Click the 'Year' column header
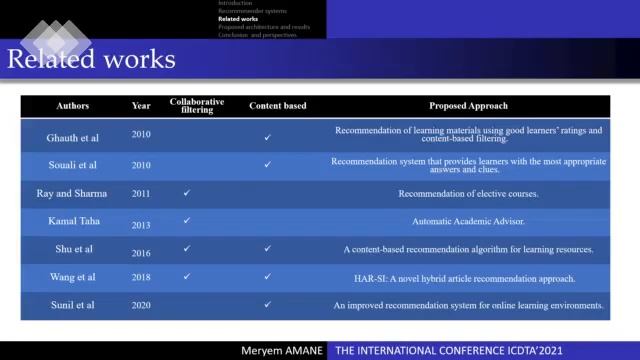Image resolution: width=640 pixels, height=360 pixels. point(141,106)
